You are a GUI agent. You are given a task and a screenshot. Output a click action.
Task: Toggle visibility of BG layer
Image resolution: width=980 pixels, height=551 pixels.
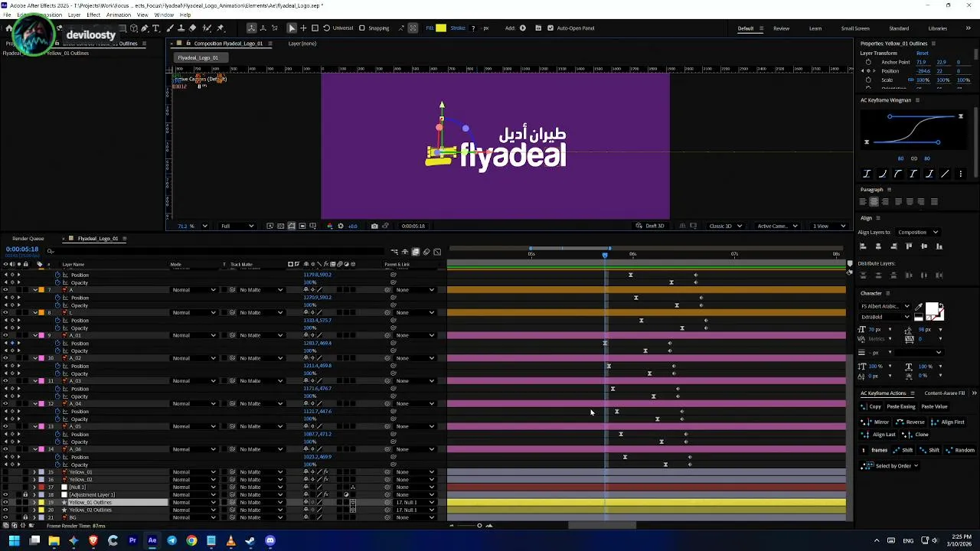tap(5, 517)
